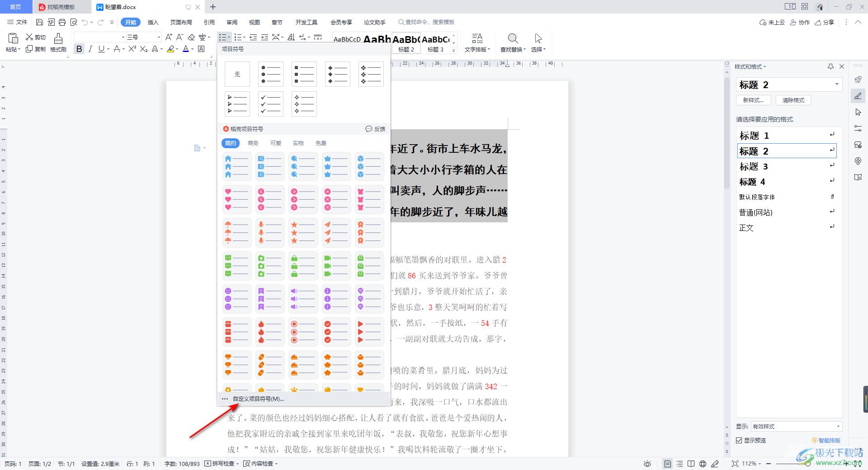Switch to 商务 bullet category tab

tap(253, 143)
